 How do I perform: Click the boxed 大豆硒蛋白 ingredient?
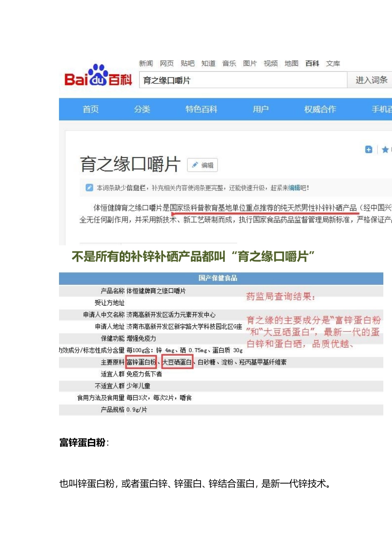177,362
